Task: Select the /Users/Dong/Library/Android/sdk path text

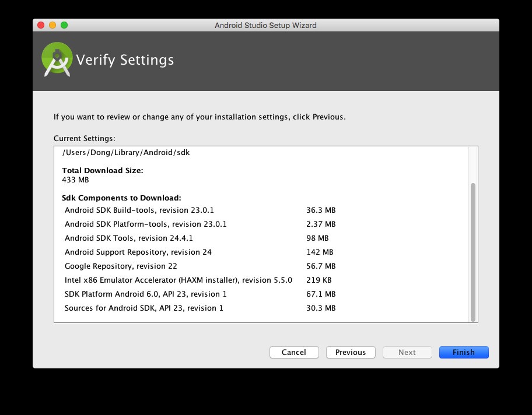Action: pyautogui.click(x=126, y=153)
